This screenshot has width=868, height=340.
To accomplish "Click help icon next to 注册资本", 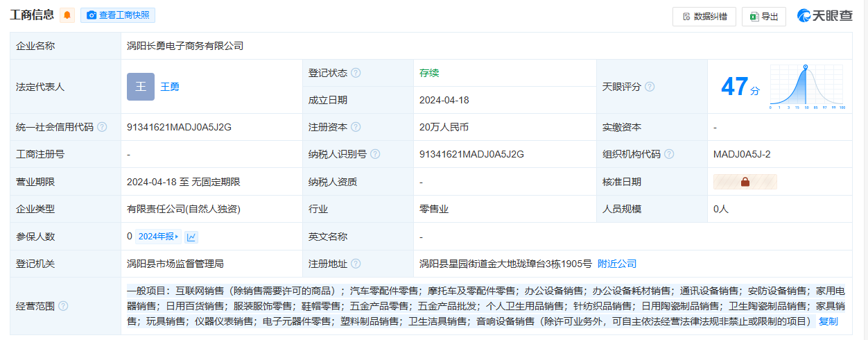I will click(356, 127).
